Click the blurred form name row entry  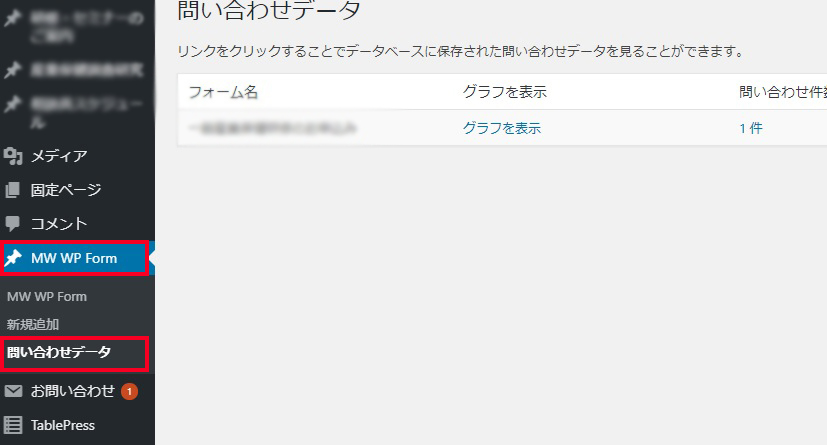tap(273, 128)
